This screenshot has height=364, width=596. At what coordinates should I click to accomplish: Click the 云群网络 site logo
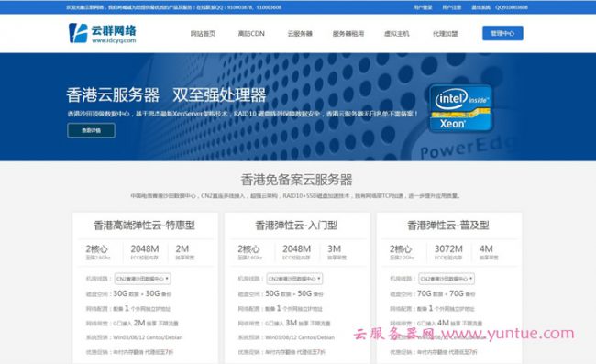click(x=103, y=33)
